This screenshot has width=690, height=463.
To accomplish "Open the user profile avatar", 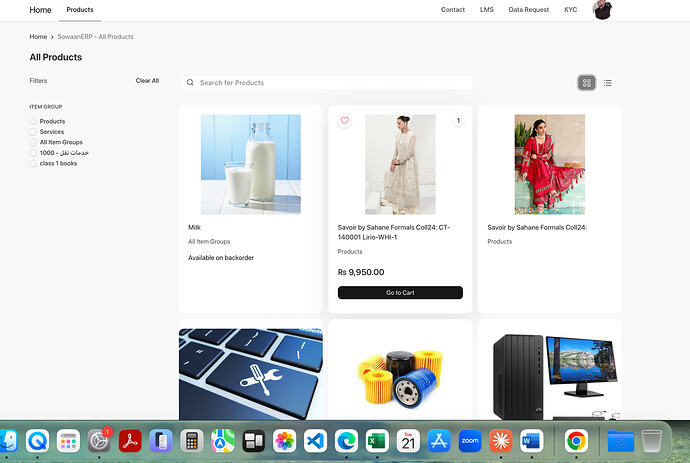I will [602, 10].
